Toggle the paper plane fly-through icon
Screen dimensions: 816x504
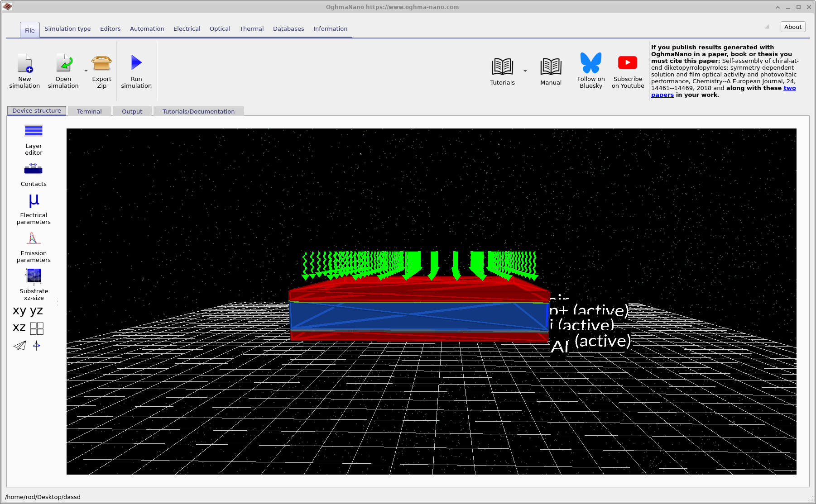(x=20, y=346)
